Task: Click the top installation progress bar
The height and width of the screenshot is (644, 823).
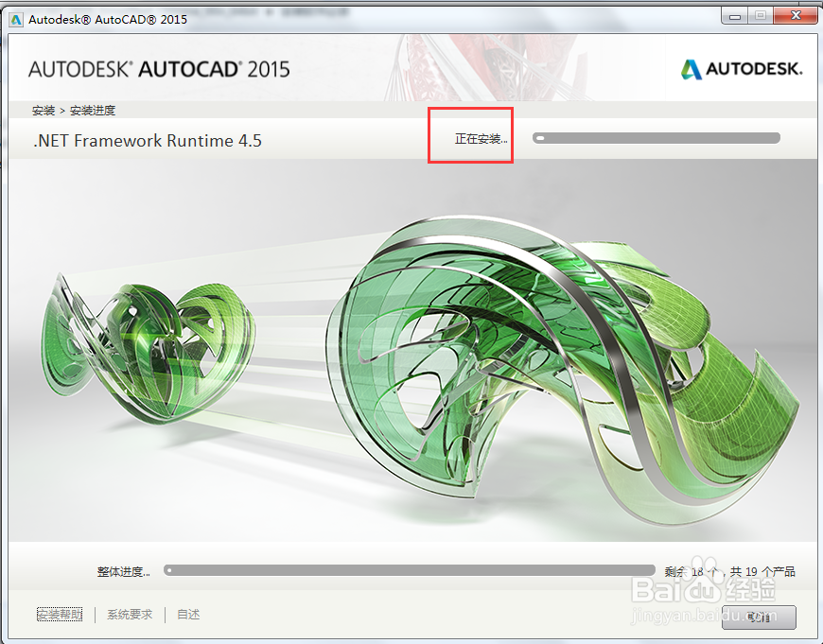Action: (x=657, y=137)
